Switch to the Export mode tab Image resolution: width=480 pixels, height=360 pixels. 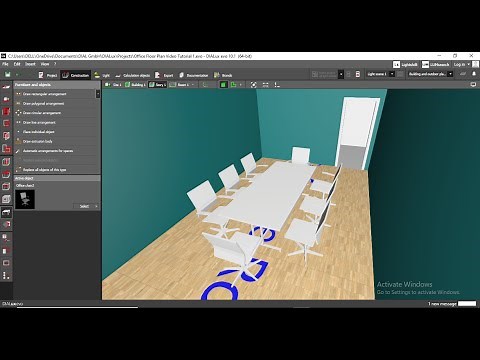tap(164, 75)
